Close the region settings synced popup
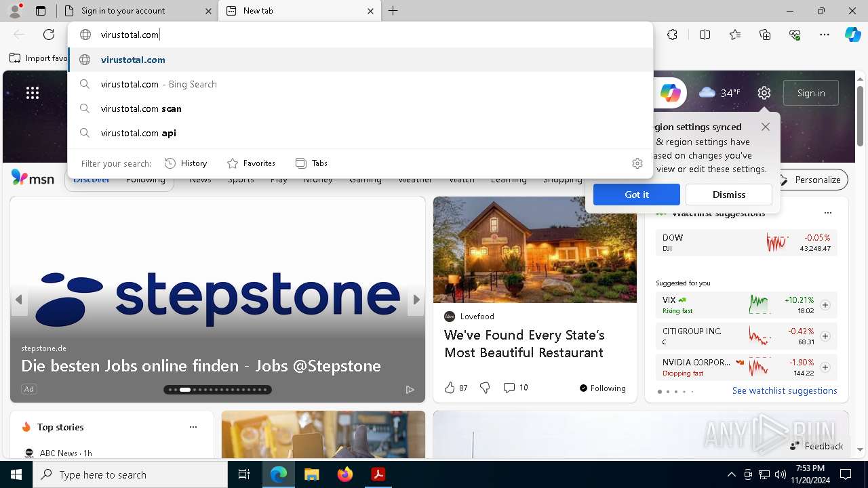This screenshot has height=488, width=868. pyautogui.click(x=766, y=127)
